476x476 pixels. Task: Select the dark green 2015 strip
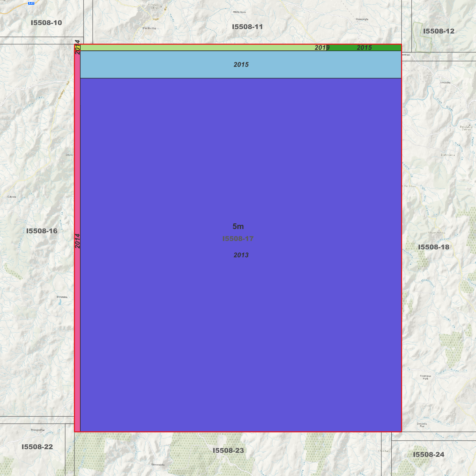(364, 48)
